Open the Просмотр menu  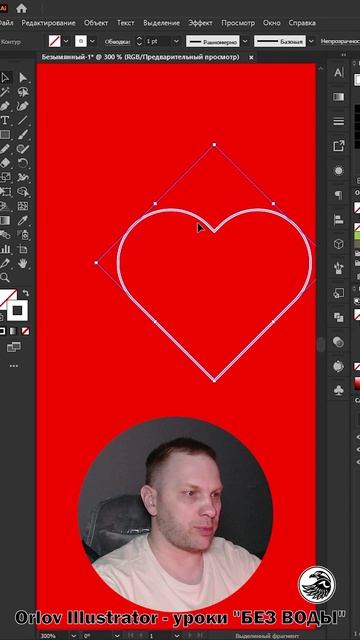238,23
